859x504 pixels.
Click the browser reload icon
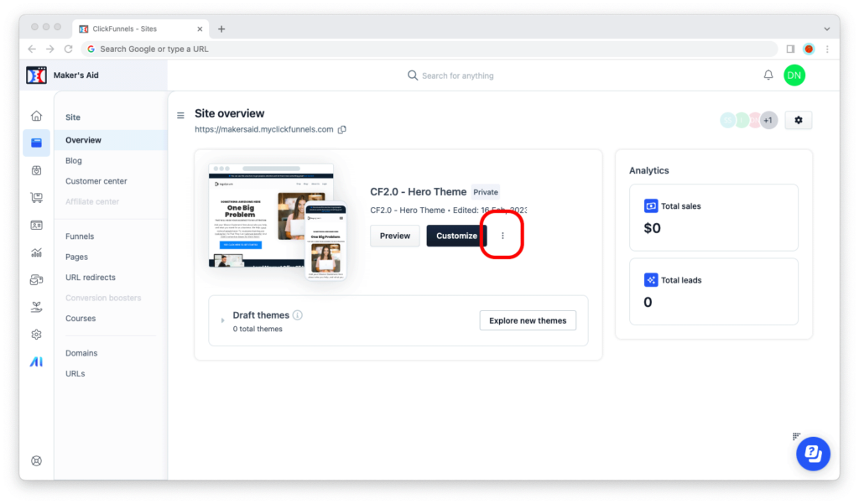(x=69, y=49)
